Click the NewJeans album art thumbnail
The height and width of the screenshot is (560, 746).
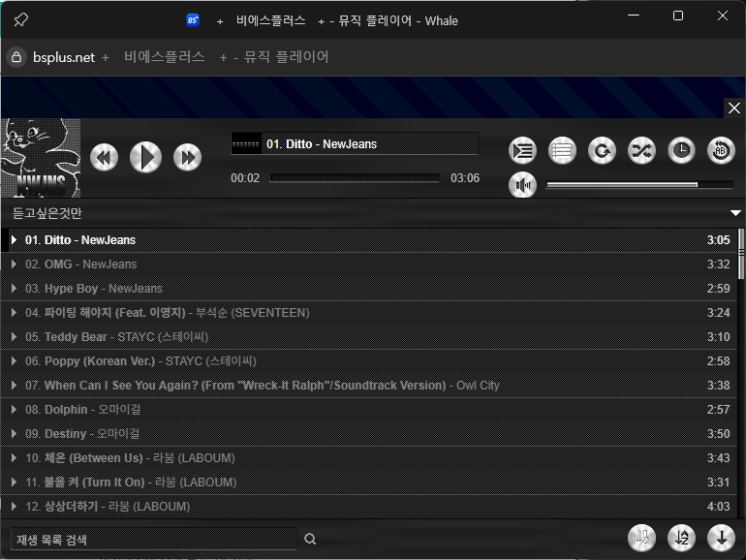coord(41,158)
